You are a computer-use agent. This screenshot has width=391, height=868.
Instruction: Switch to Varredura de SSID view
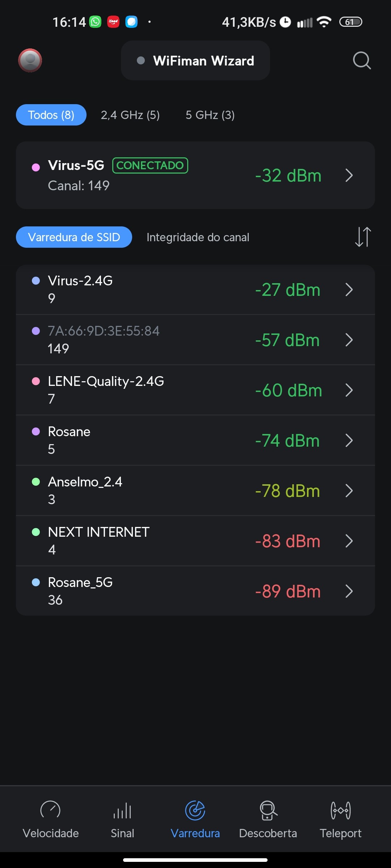74,237
